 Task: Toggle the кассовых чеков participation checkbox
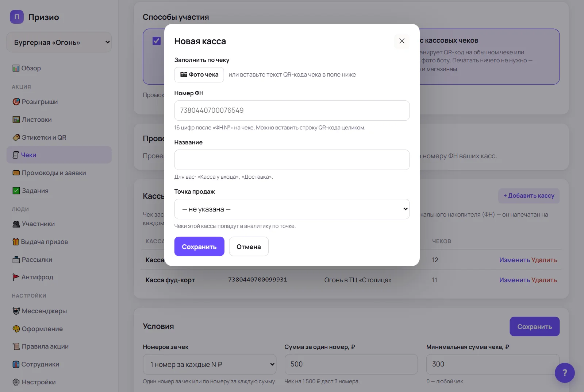[157, 41]
